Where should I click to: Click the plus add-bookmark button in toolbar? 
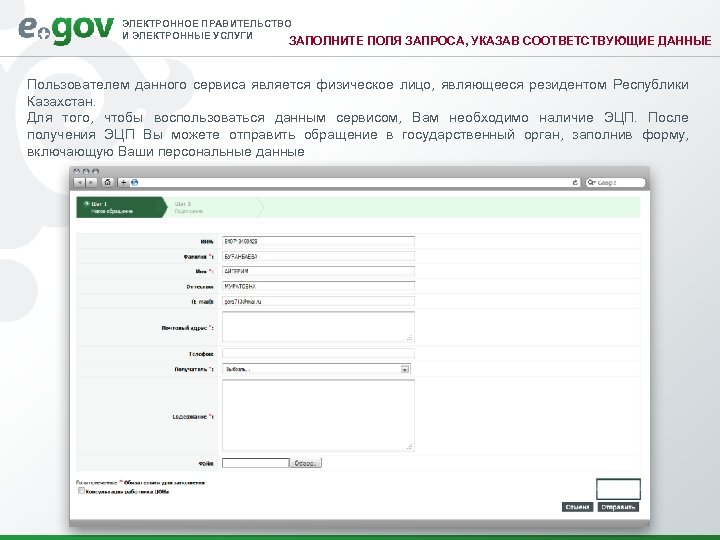click(x=123, y=183)
